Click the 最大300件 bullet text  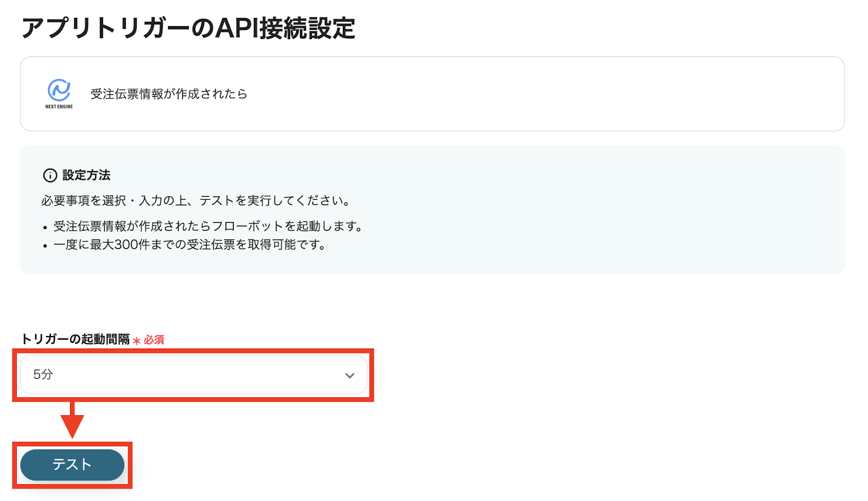point(189,245)
